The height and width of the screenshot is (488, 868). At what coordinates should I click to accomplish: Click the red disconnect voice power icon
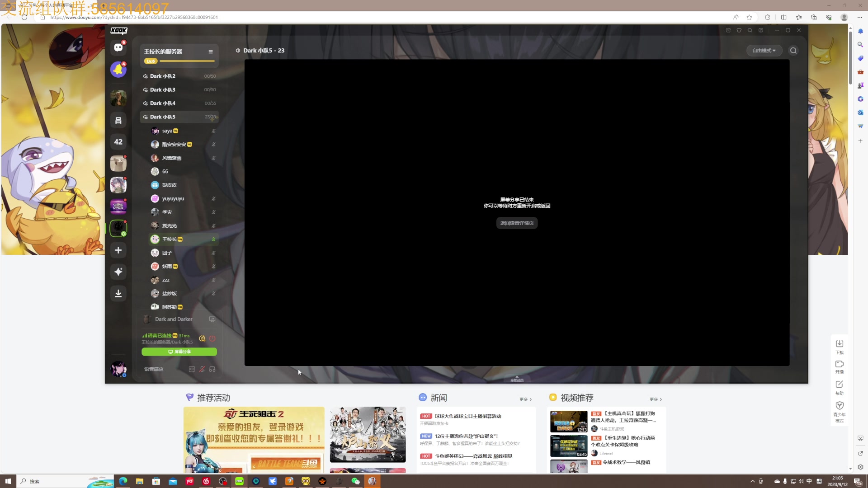212,338
